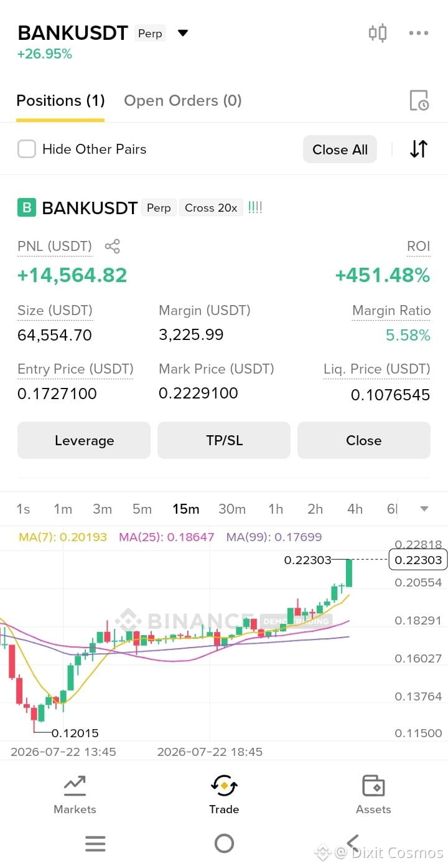This screenshot has height=868, width=448.
Task: Open the candlestick chart icon at top
Action: click(x=378, y=33)
